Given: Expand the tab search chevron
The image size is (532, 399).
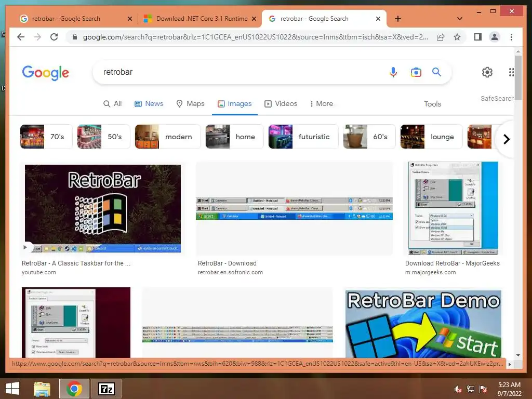Looking at the screenshot, I should click(x=459, y=19).
